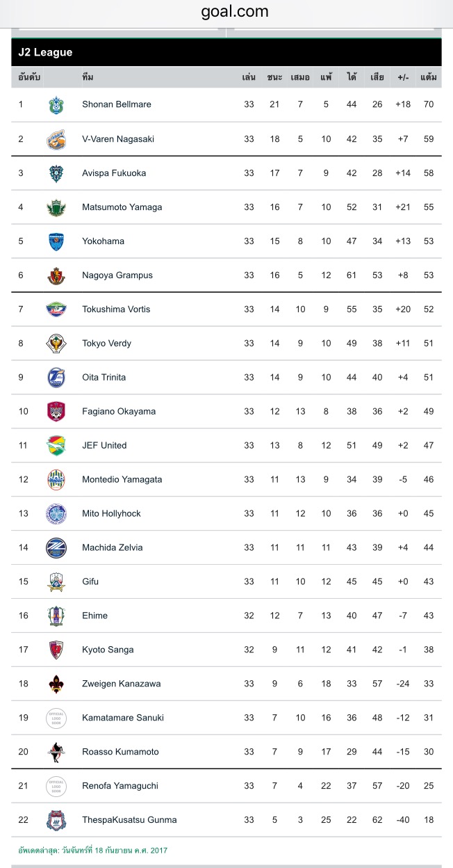Select Kamatamare Sanuki placeholder logo
Screen dimensions: 453x868
[56, 718]
